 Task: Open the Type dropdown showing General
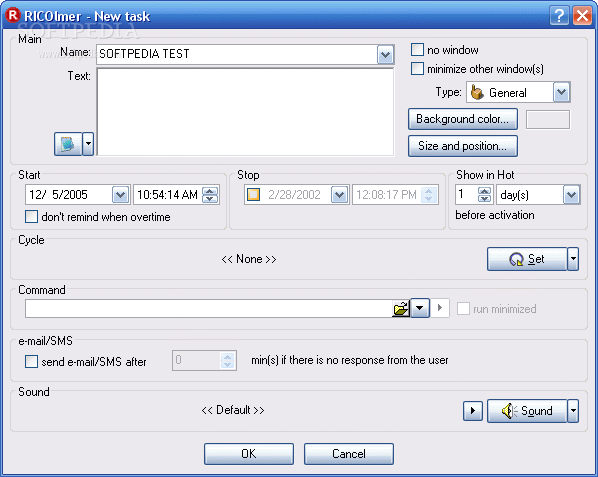pos(561,92)
